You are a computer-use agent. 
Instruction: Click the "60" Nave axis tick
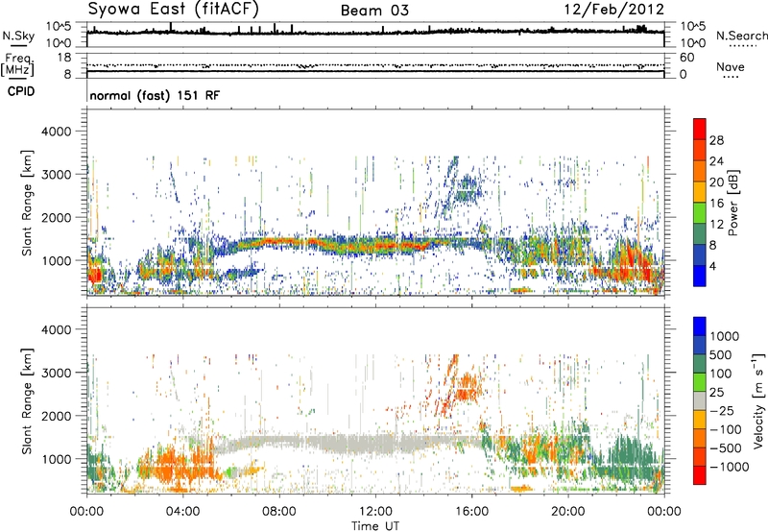[x=686, y=58]
